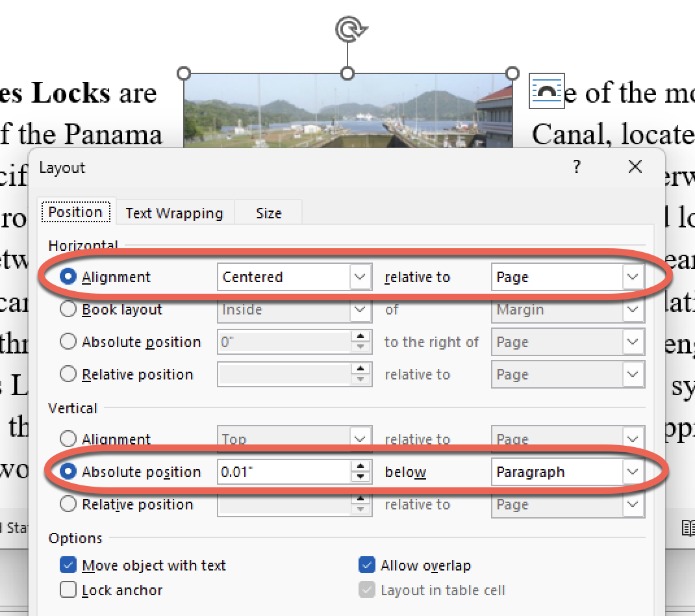Toggle the Allow overlap checkbox
Viewport: 695px width, 616px height.
pyautogui.click(x=367, y=566)
